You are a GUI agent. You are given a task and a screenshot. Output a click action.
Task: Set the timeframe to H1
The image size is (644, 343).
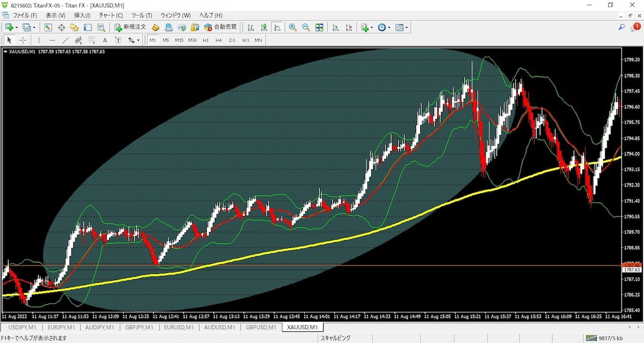pos(205,40)
